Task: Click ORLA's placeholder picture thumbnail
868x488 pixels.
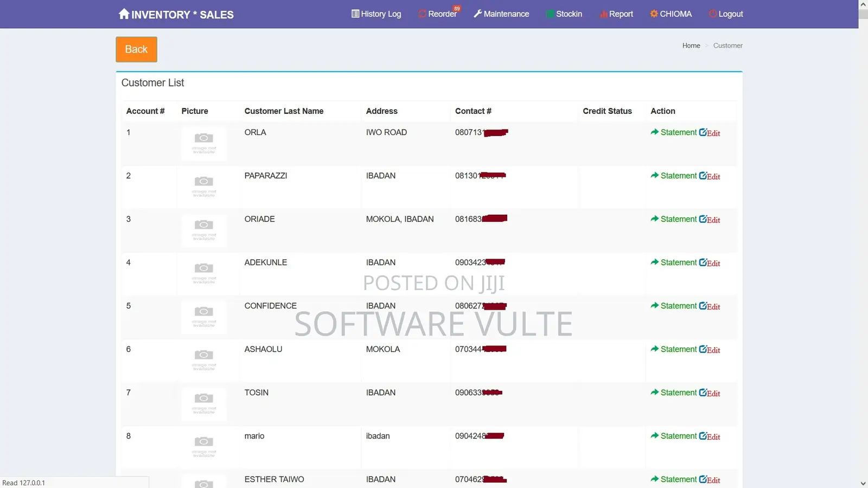Action: 204,144
